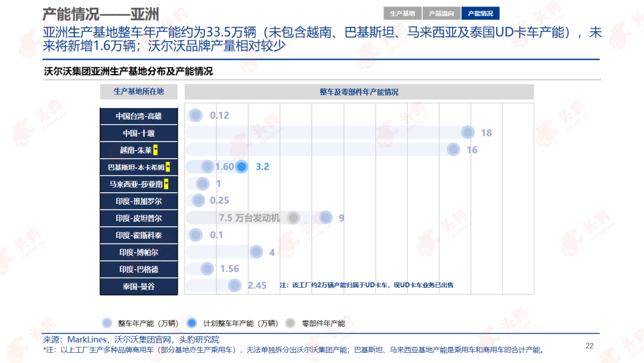Viewport: 644px width, 363px height.
Task: Select the summary sentence starting 亚洲生产基地整车年产能
Action: pyautogui.click(x=323, y=39)
